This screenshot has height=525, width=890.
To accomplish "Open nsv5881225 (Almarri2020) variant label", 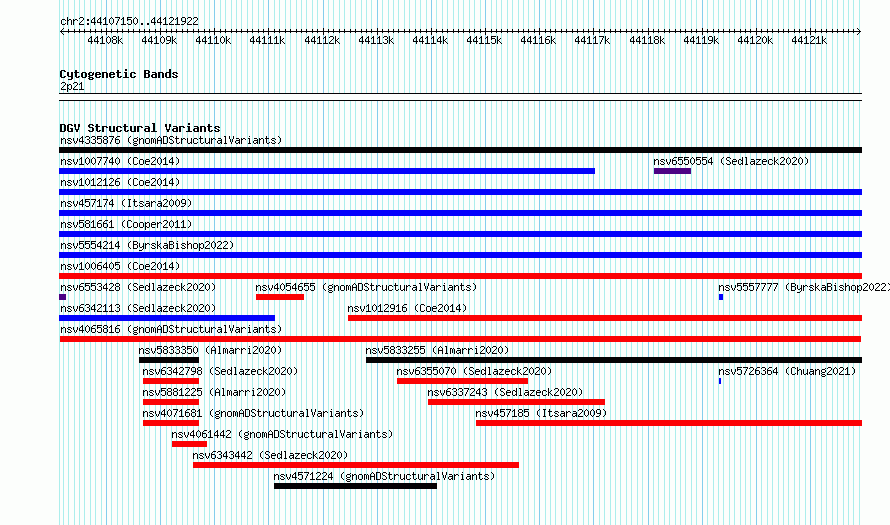I will 214,392.
